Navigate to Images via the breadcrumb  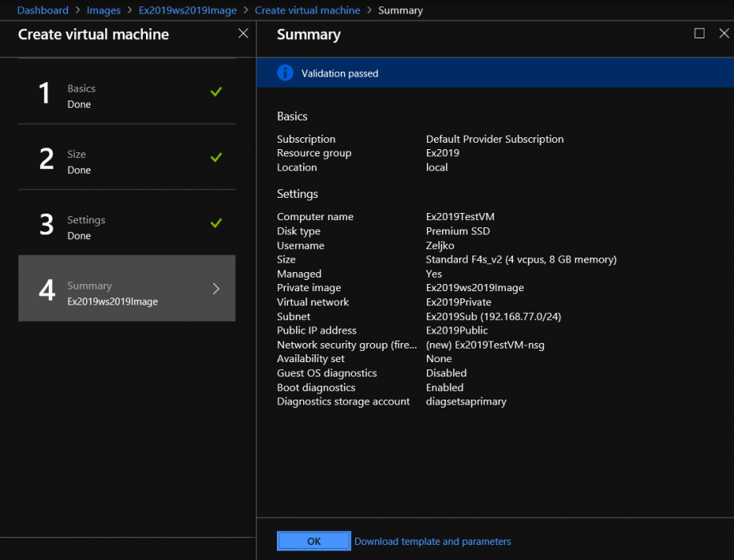pos(104,10)
